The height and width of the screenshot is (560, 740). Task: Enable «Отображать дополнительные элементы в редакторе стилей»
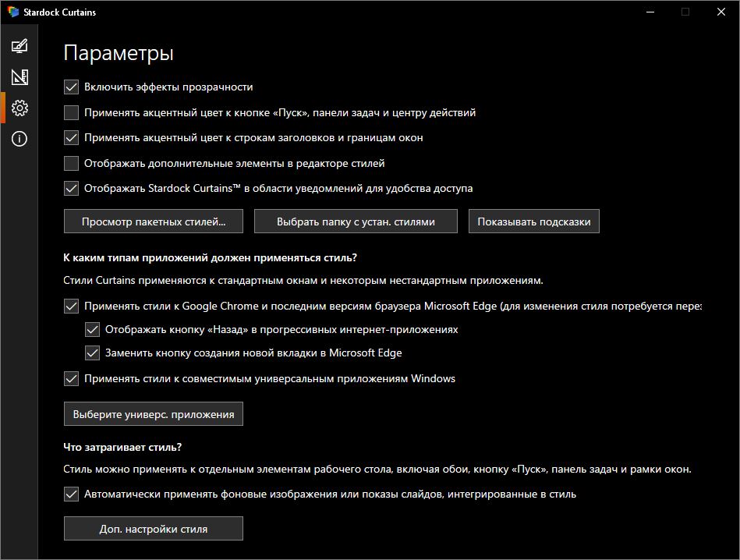coord(72,163)
